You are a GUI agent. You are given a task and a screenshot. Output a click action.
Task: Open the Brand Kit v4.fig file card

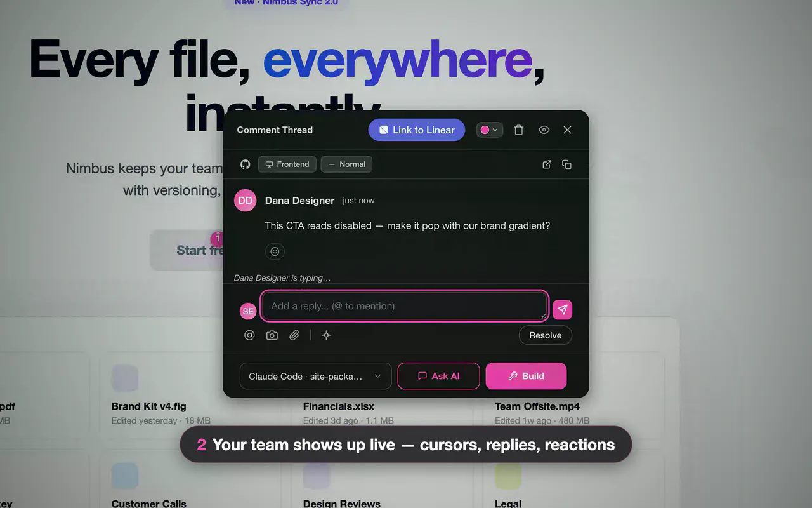(185, 395)
